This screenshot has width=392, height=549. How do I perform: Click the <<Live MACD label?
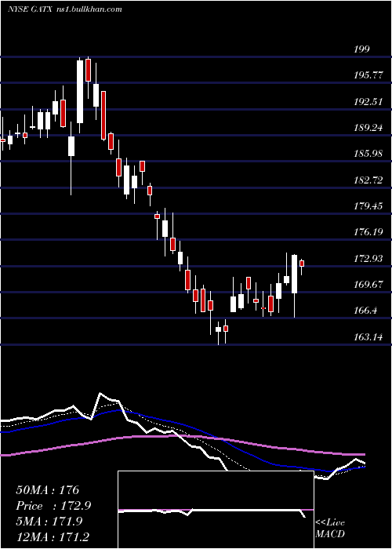(x=330, y=528)
